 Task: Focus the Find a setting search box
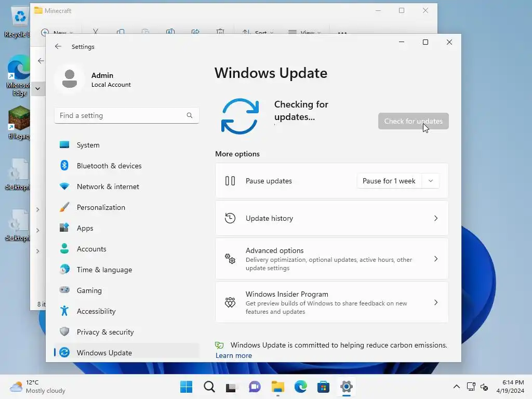127,115
